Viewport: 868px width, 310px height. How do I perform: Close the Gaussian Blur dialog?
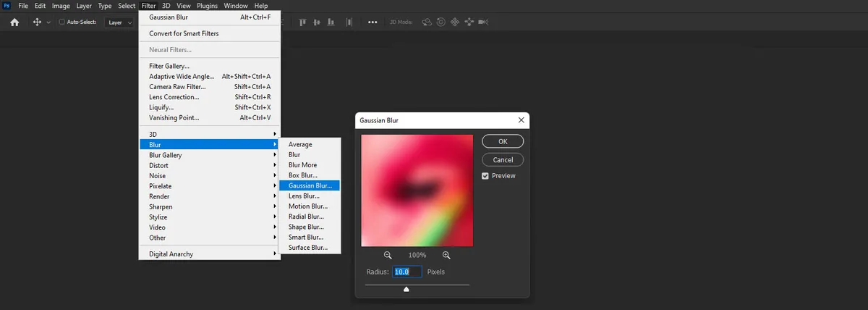point(521,120)
